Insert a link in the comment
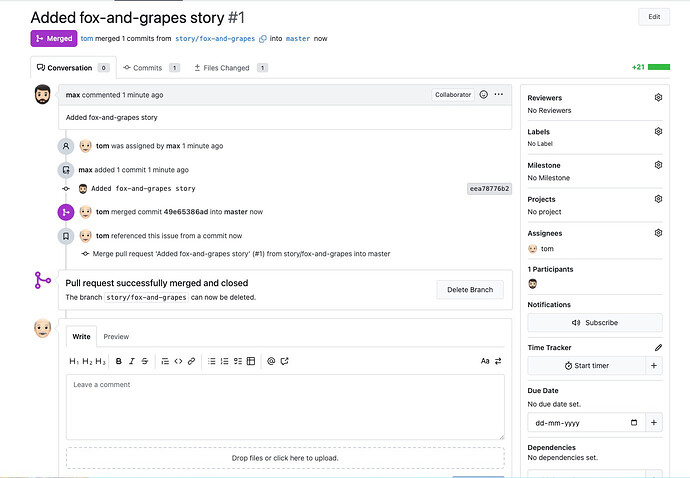690x478 pixels. (191, 361)
